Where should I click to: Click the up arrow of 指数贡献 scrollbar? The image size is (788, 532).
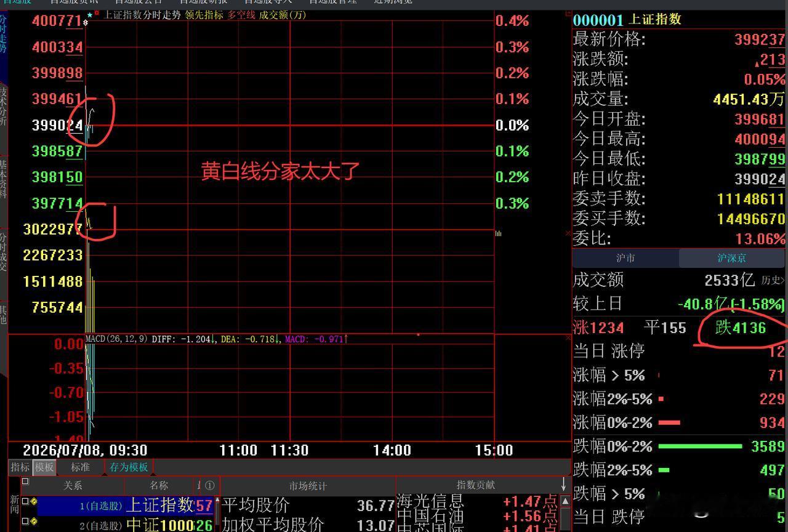[x=565, y=501]
